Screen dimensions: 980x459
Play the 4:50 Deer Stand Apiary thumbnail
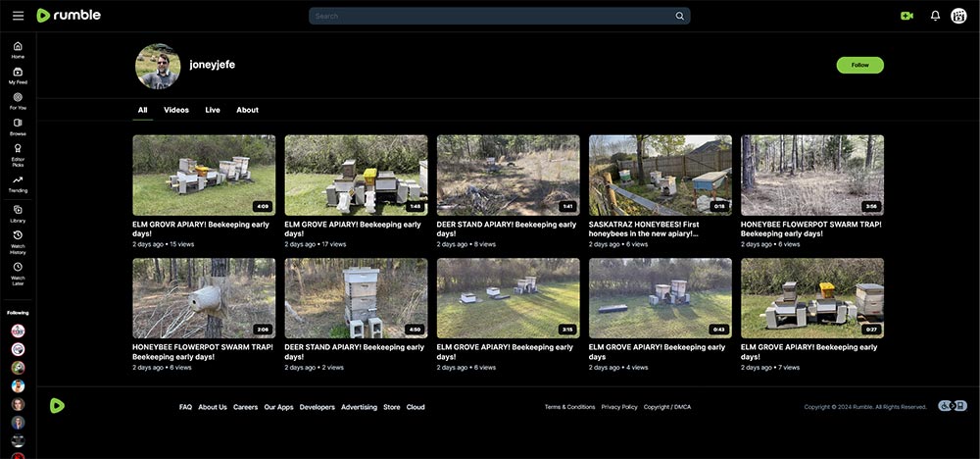pyautogui.click(x=357, y=298)
